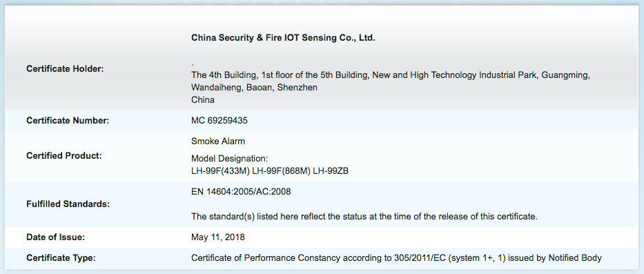Click the Smoke Alarm product text
The height and width of the screenshot is (274, 644).
(218, 141)
